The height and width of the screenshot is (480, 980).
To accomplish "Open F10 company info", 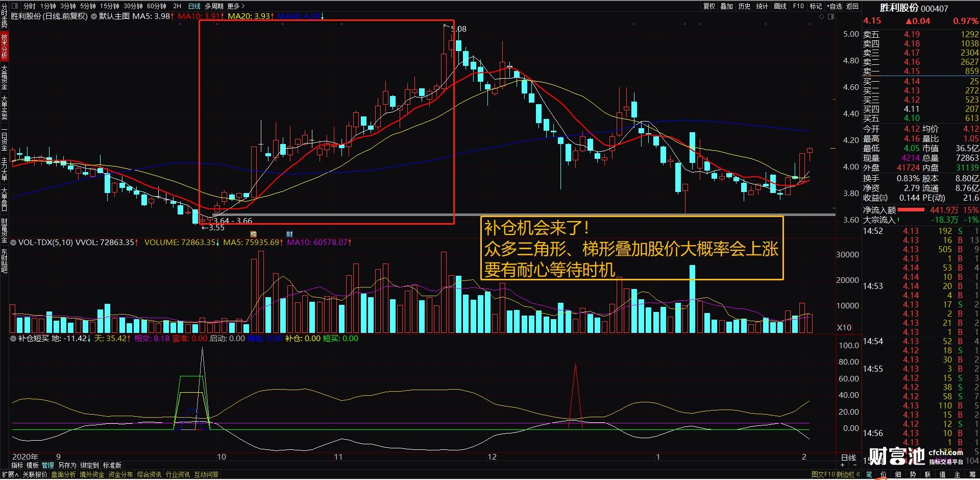I will pos(798,6).
